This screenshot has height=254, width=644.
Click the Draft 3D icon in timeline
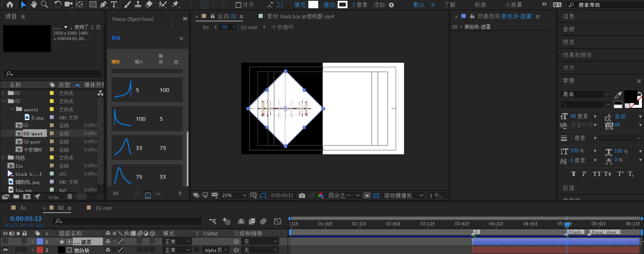226,221
